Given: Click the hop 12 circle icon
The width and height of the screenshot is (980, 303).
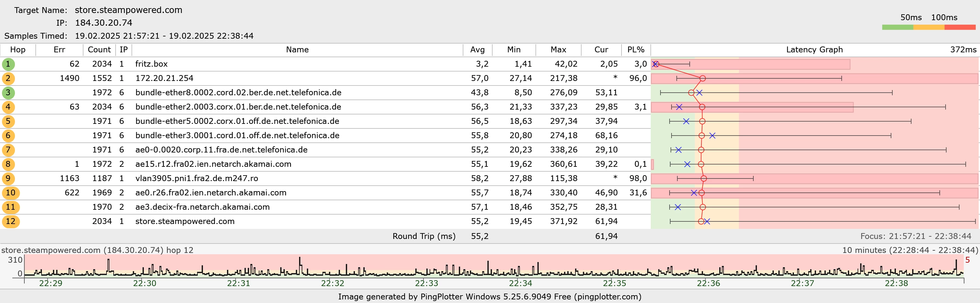Looking at the screenshot, I should click(11, 221).
